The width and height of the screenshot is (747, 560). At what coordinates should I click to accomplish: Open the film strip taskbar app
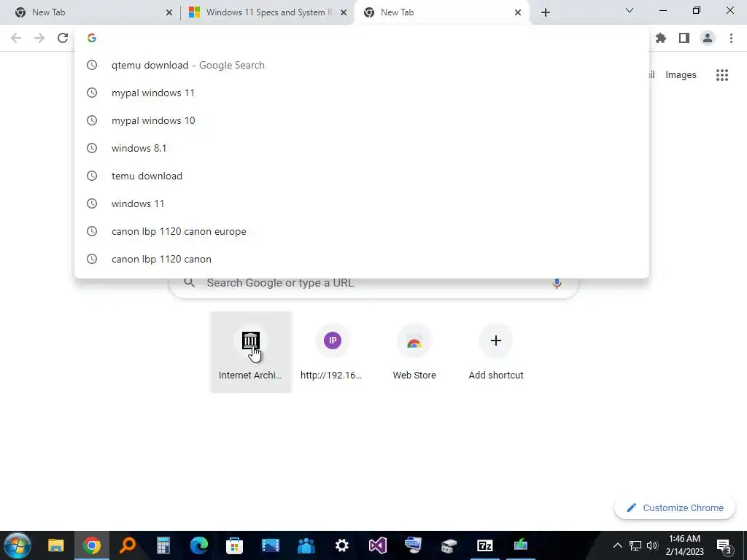[x=270, y=545]
